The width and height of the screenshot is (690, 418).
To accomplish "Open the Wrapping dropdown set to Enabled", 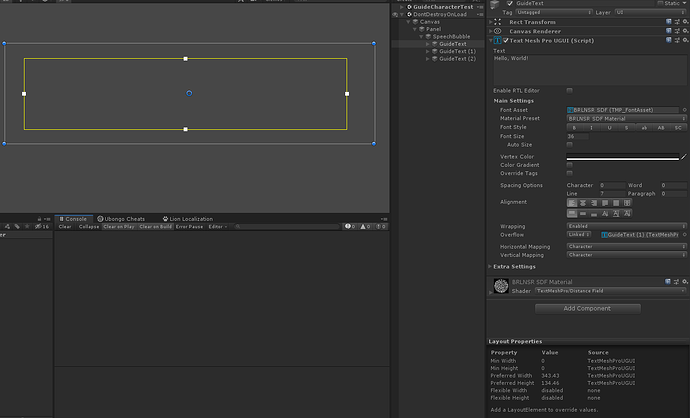I will pyautogui.click(x=626, y=226).
